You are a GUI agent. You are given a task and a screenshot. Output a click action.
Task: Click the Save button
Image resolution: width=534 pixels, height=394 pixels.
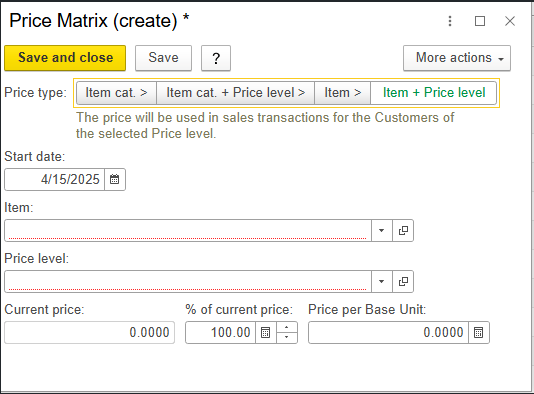(x=163, y=58)
